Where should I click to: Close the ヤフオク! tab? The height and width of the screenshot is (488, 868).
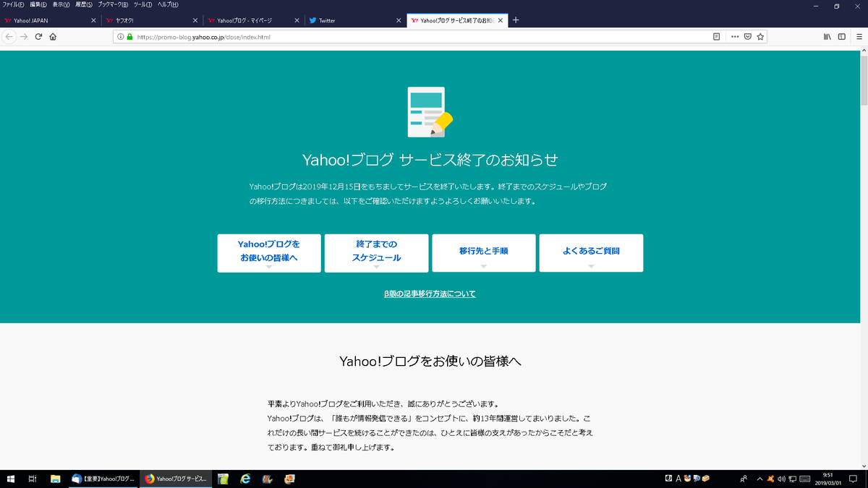pyautogui.click(x=195, y=20)
